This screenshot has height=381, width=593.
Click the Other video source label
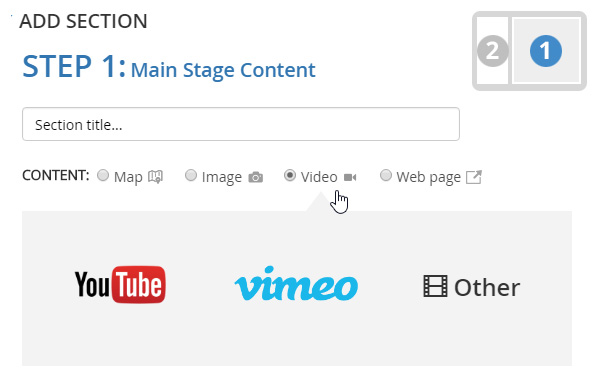tap(487, 287)
